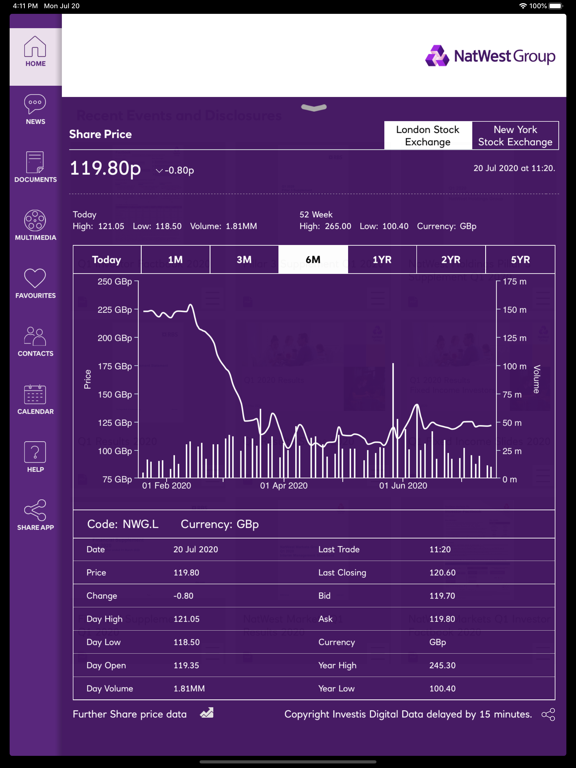Select the 1M chart range

pyautogui.click(x=175, y=260)
